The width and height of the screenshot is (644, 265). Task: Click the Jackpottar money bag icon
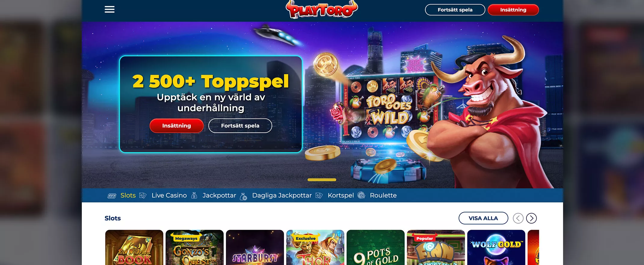pos(194,196)
